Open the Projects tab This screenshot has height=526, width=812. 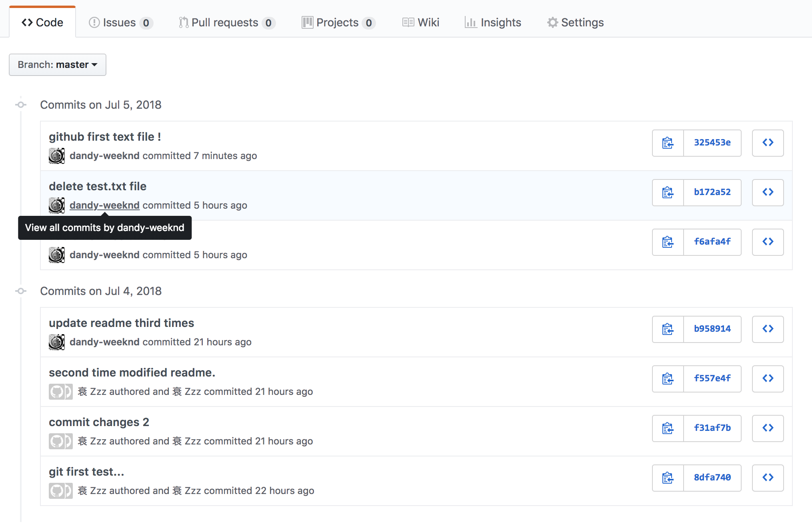(x=338, y=22)
